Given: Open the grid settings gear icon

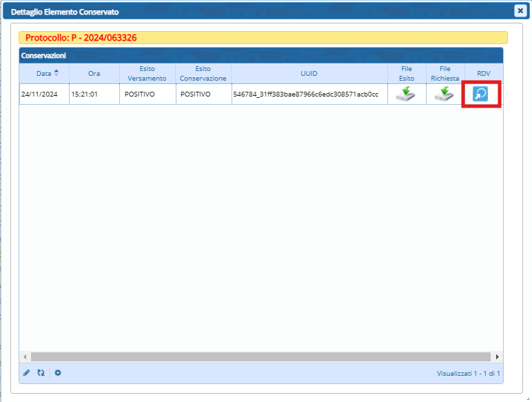Looking at the screenshot, I should (x=58, y=373).
